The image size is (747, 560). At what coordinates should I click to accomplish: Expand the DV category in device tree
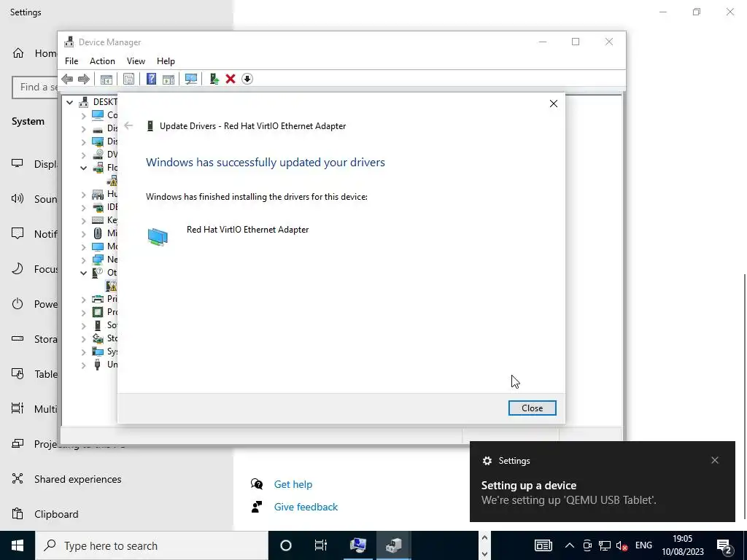83,155
